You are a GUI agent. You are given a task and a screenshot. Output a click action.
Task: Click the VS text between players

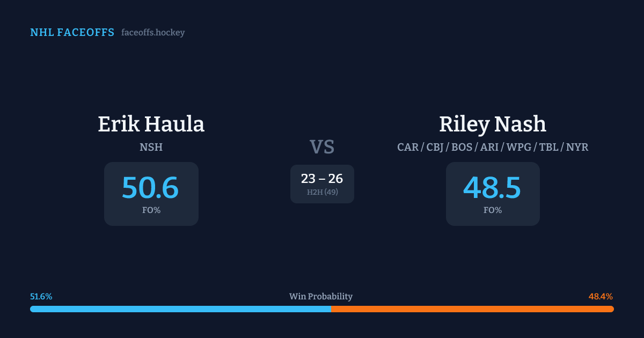pyautogui.click(x=322, y=146)
